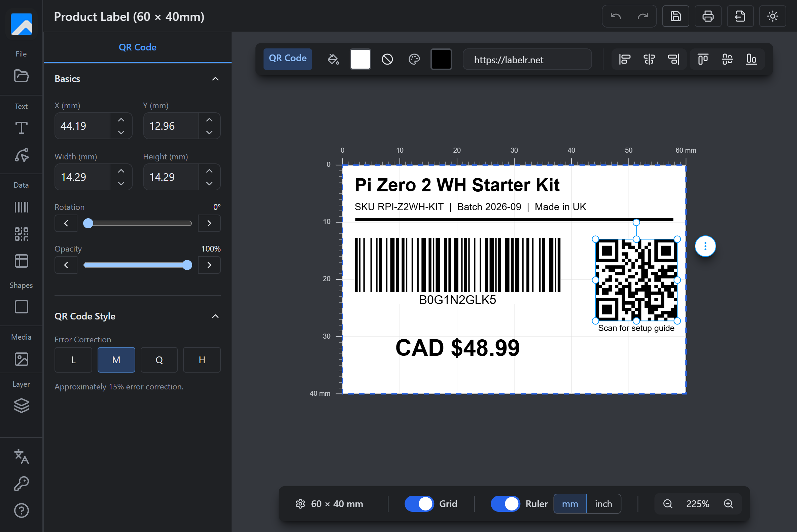The height and width of the screenshot is (532, 797).
Task: Click the undo arrow
Action: point(616,16)
